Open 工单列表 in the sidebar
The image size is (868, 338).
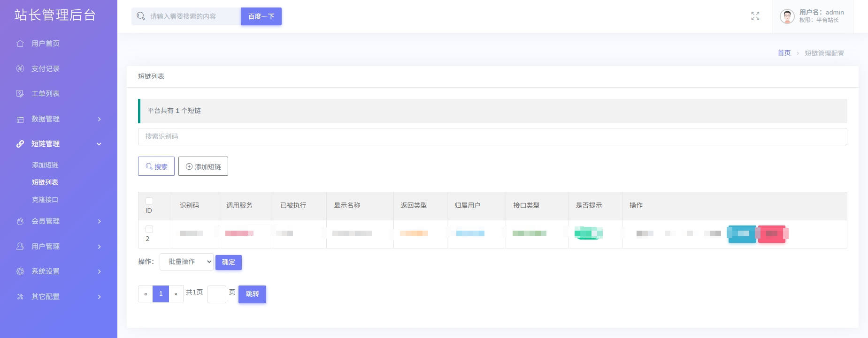coord(46,94)
